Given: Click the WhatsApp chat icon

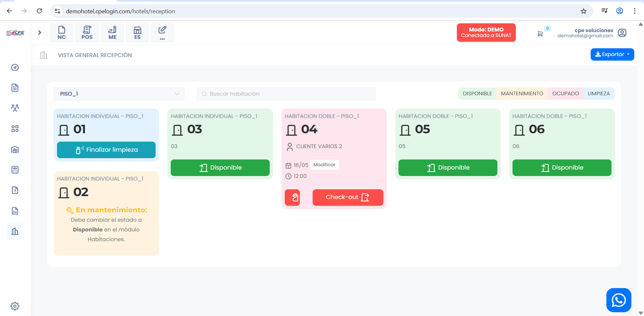Looking at the screenshot, I should tap(618, 300).
